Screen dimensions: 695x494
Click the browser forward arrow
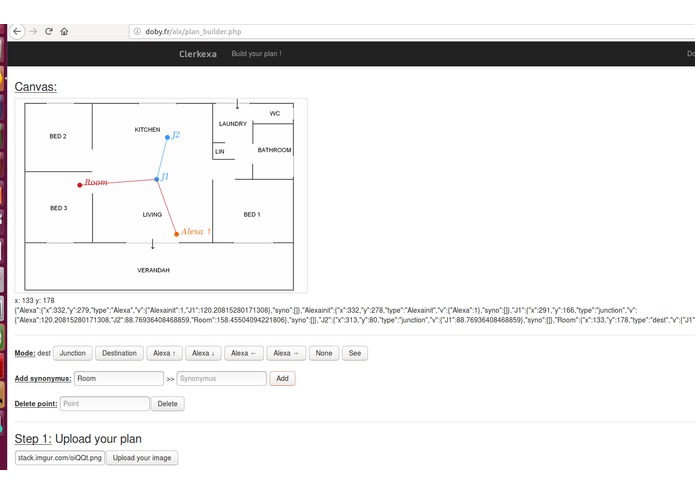tap(33, 31)
